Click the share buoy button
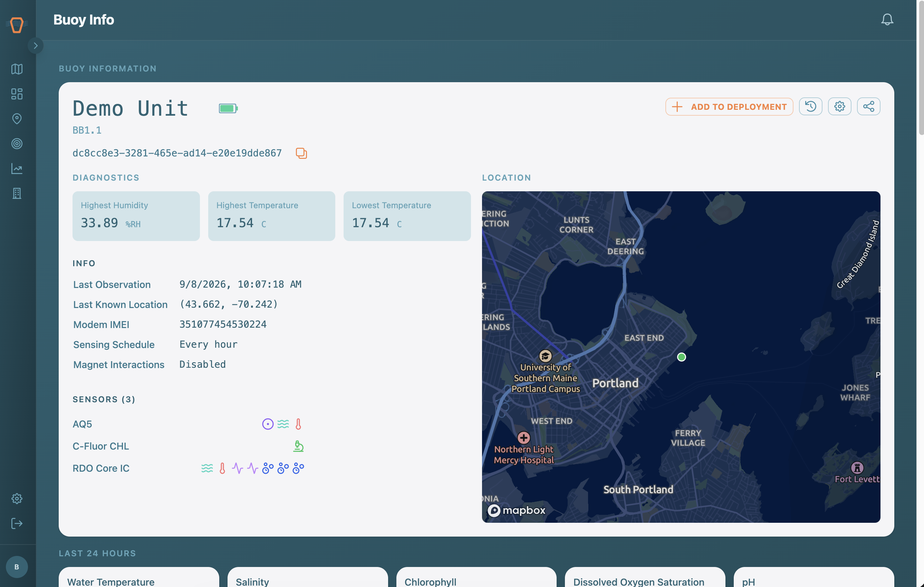Image resolution: width=924 pixels, height=587 pixels. tap(869, 106)
